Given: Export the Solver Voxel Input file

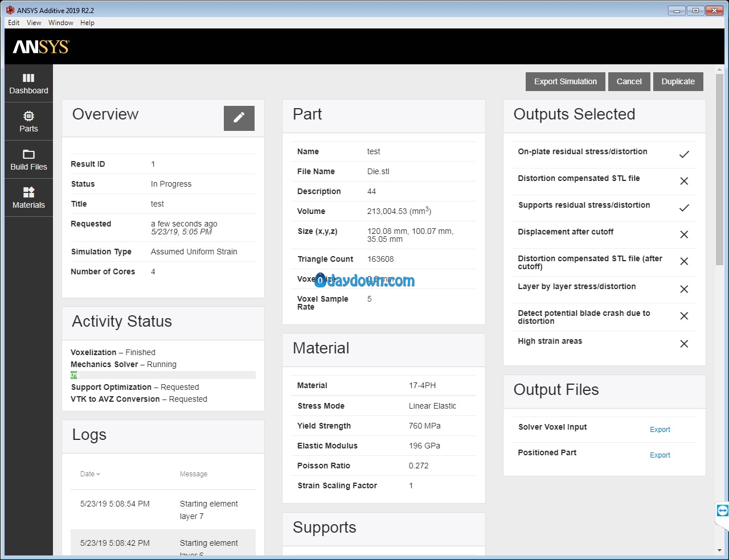Looking at the screenshot, I should tap(660, 430).
